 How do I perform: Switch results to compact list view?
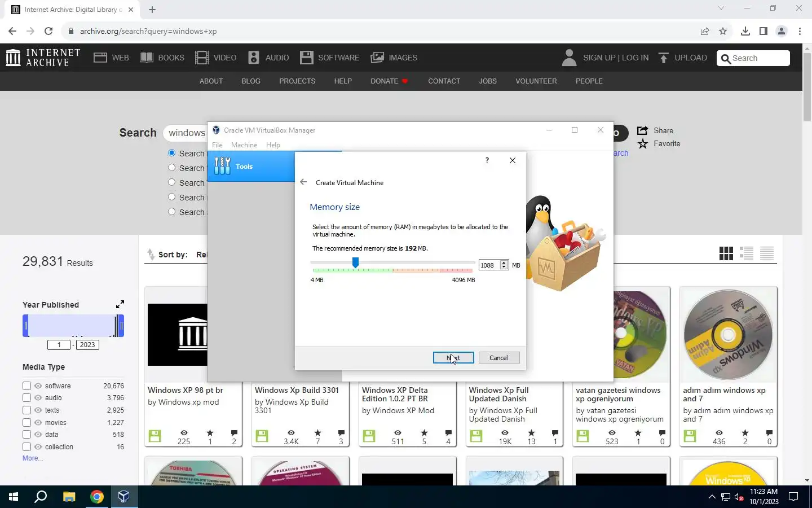pyautogui.click(x=767, y=253)
